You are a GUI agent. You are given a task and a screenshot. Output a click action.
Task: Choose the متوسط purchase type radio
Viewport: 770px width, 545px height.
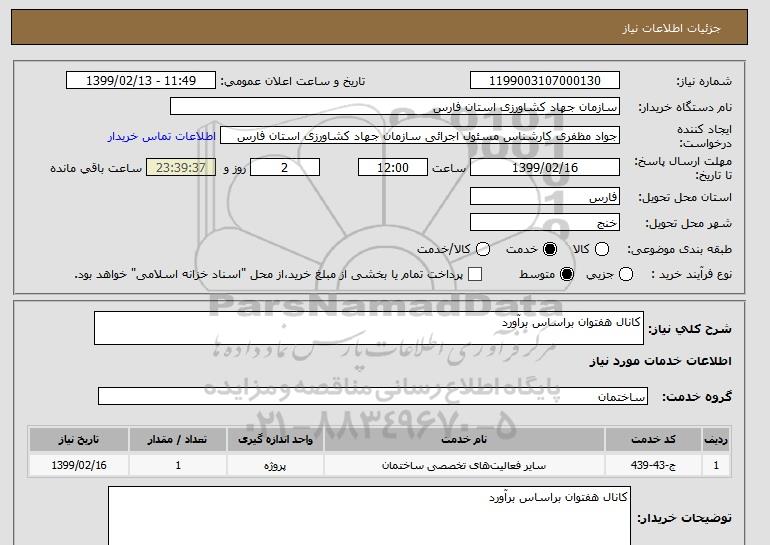pos(567,274)
